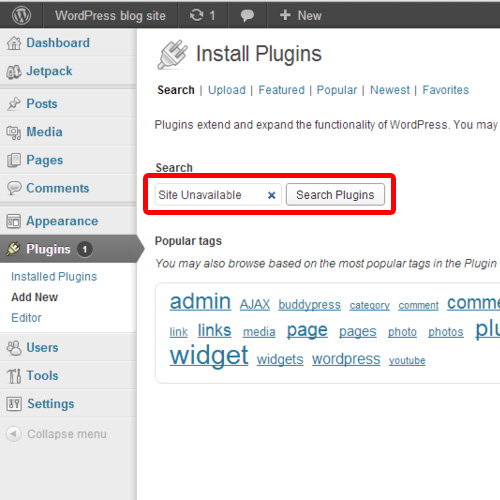Screen dimensions: 500x500
Task: Open plugin Editor submenu
Action: [x=26, y=318]
